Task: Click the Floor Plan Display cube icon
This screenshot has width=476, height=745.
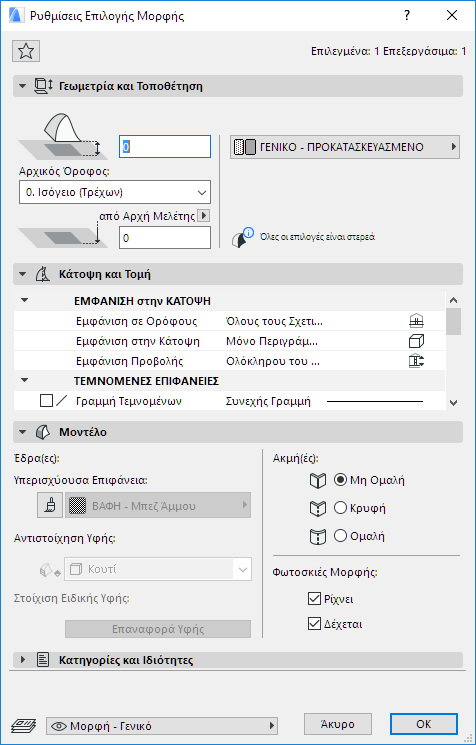Action: coord(416,341)
